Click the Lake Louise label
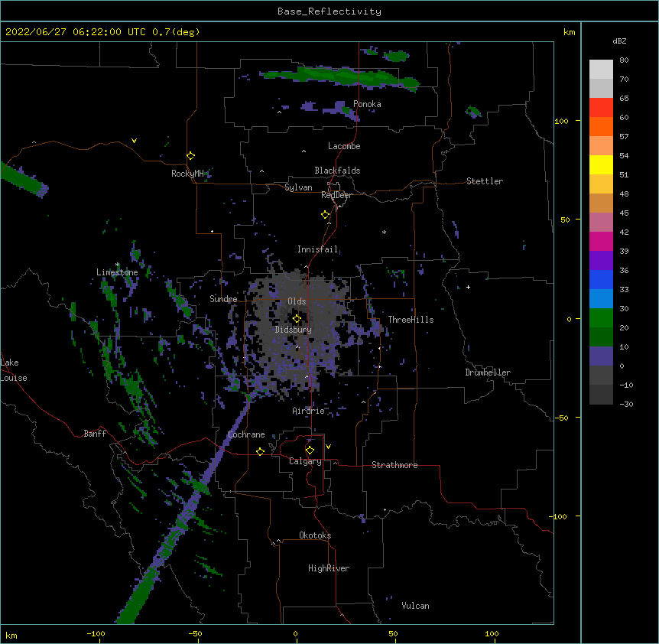The image size is (659, 644). click(14, 370)
